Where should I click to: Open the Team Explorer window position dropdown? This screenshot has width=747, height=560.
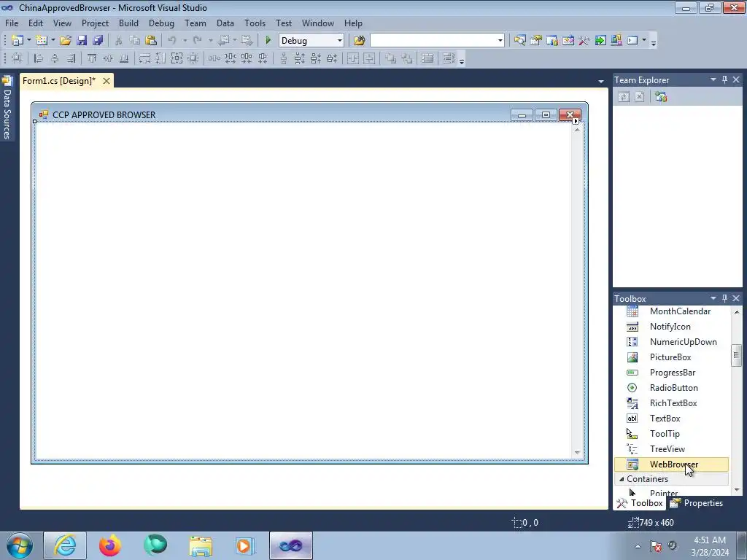(x=713, y=79)
